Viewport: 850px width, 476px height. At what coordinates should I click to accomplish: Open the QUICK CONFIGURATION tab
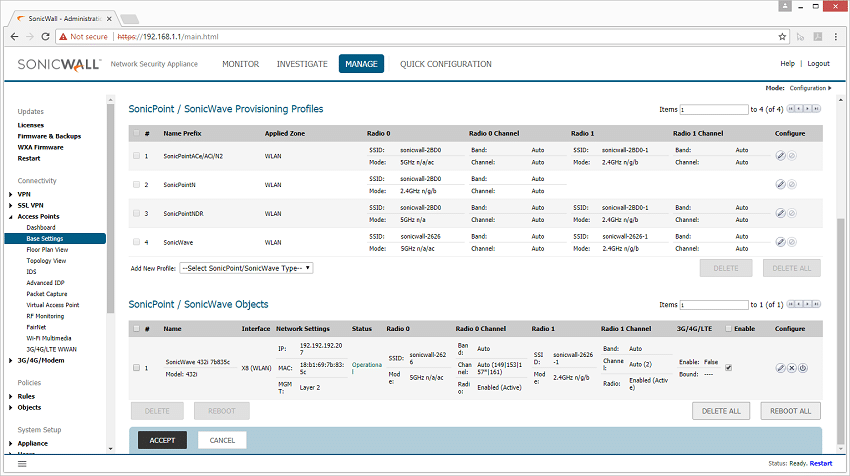point(446,64)
